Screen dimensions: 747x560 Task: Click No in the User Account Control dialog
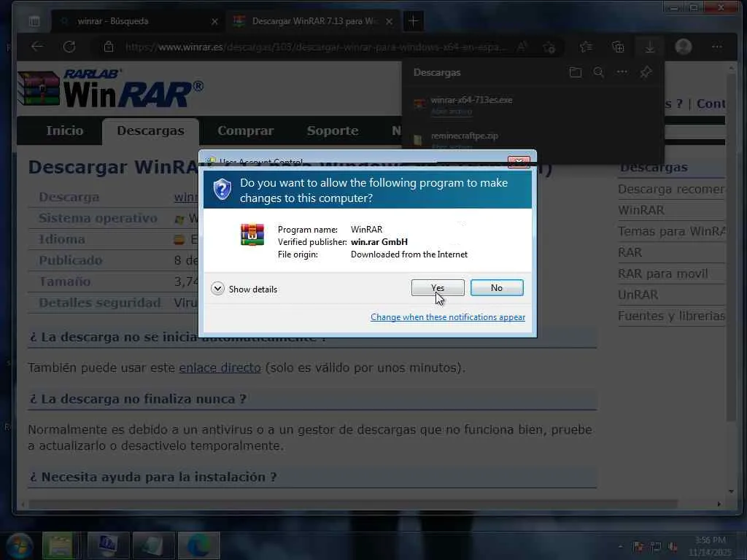pos(496,287)
